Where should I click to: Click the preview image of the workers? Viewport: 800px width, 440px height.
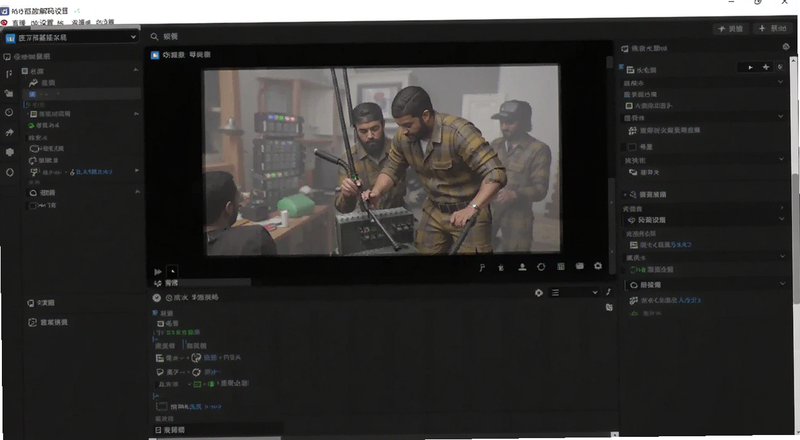(x=383, y=159)
